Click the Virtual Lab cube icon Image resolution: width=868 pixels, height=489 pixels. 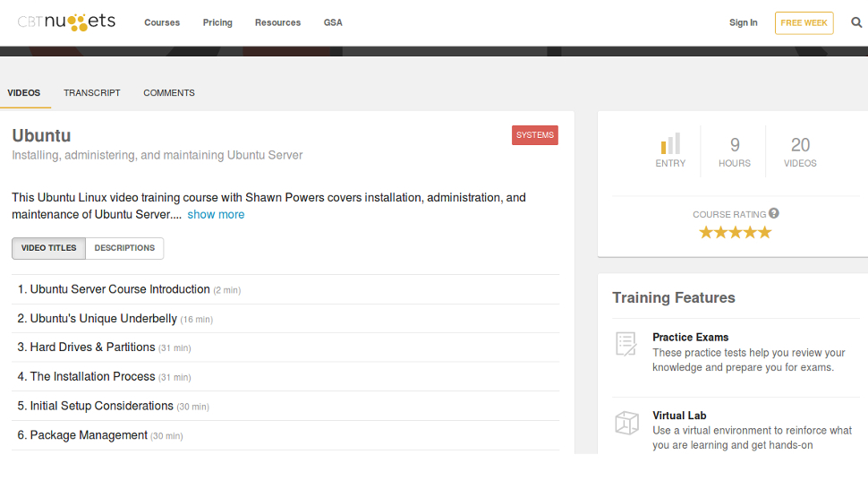pos(626,423)
